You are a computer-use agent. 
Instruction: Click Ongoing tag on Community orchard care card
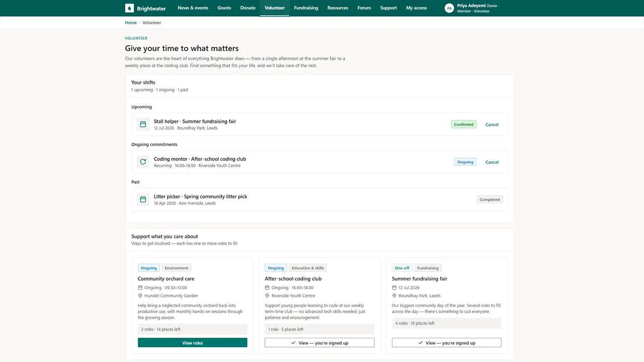click(x=149, y=268)
